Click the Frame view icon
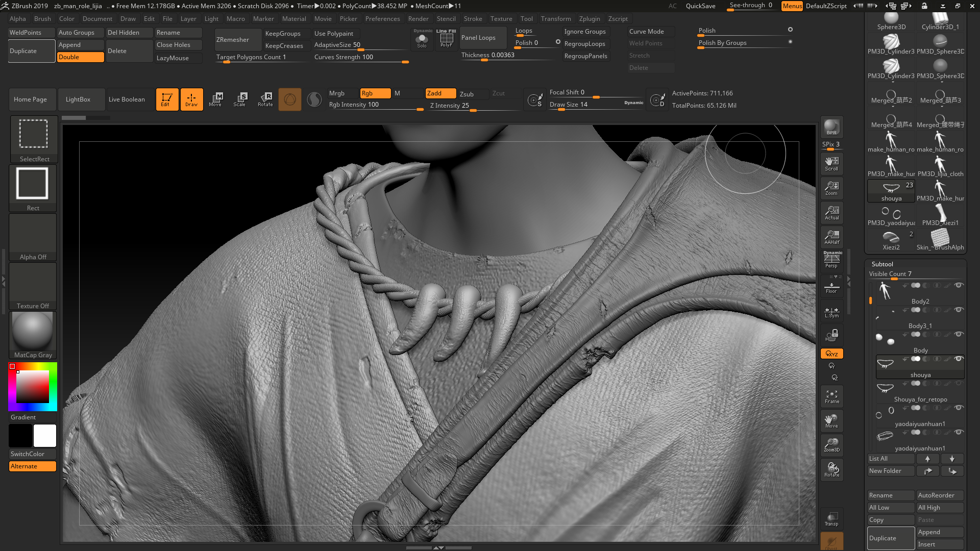 (x=831, y=396)
